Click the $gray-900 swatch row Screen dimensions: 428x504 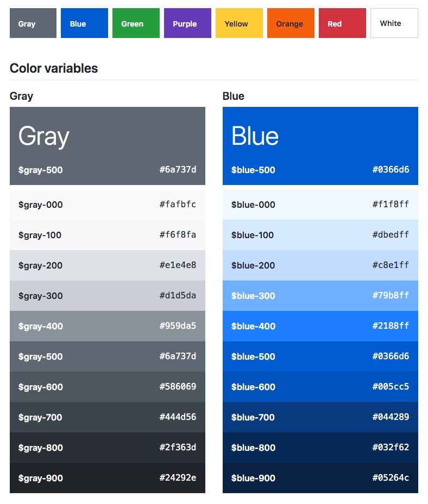[108, 478]
